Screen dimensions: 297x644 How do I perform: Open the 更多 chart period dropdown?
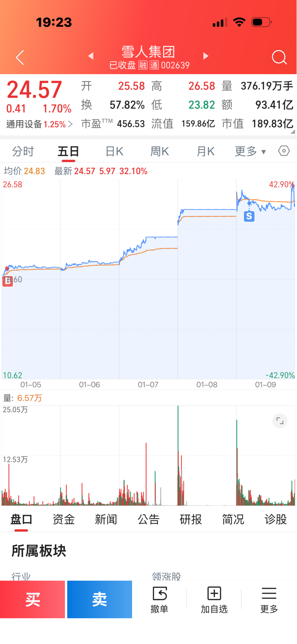click(250, 151)
